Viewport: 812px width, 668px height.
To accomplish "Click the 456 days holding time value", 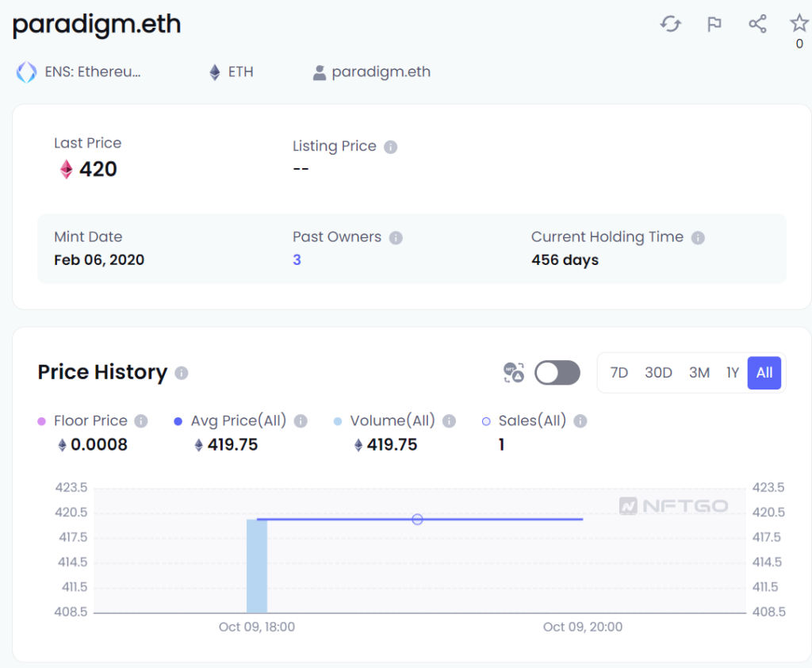I will pyautogui.click(x=565, y=260).
